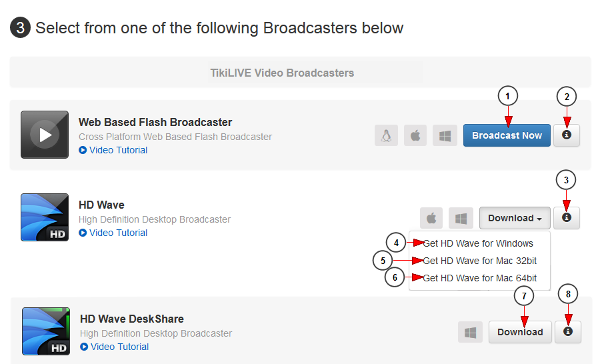
Task: Choose Get HD Wave for Windows
Action: [478, 243]
